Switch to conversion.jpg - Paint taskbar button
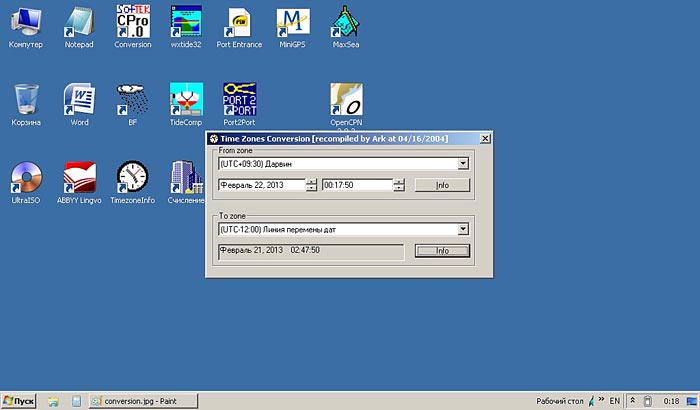Screen dimensions: 700x410 tap(143, 401)
